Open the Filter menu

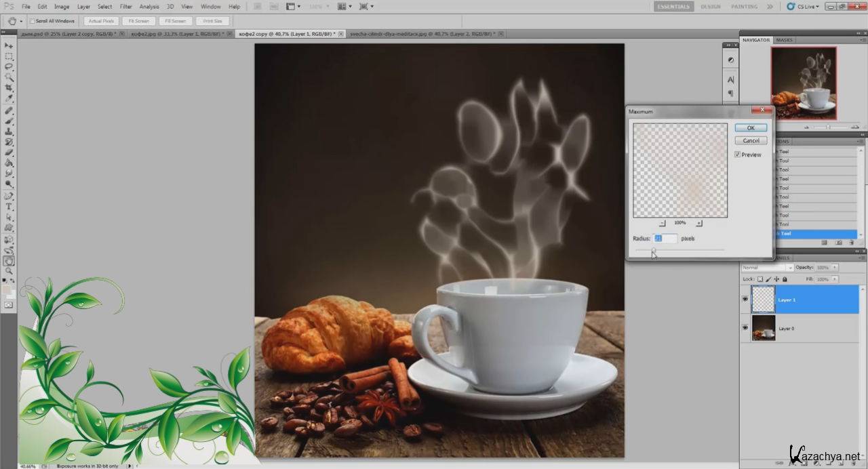pos(126,6)
